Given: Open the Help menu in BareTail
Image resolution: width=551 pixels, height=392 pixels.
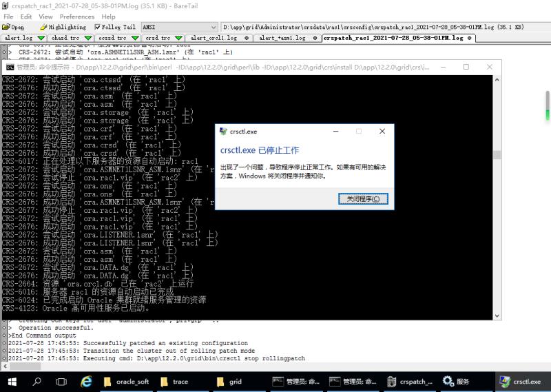Looking at the screenshot, I should click(108, 17).
